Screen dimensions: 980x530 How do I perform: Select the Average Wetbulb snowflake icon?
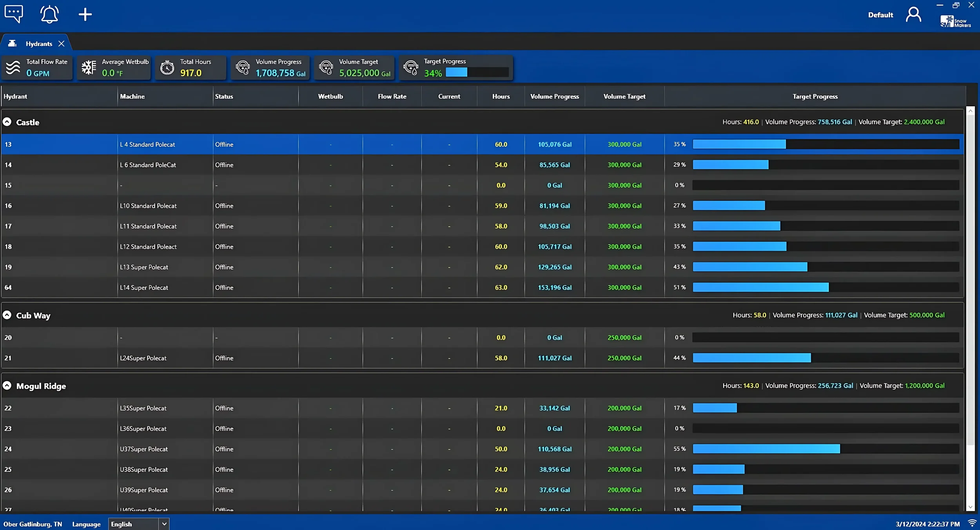coord(89,67)
